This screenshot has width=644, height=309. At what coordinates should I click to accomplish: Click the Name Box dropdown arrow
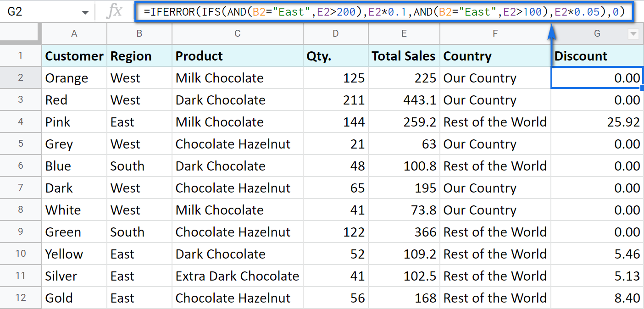coord(85,11)
